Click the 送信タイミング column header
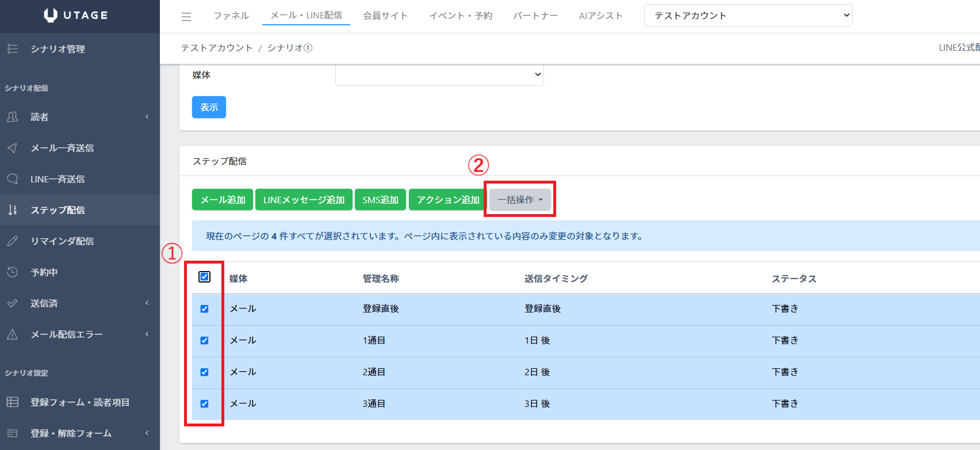The image size is (980, 450). (x=556, y=279)
